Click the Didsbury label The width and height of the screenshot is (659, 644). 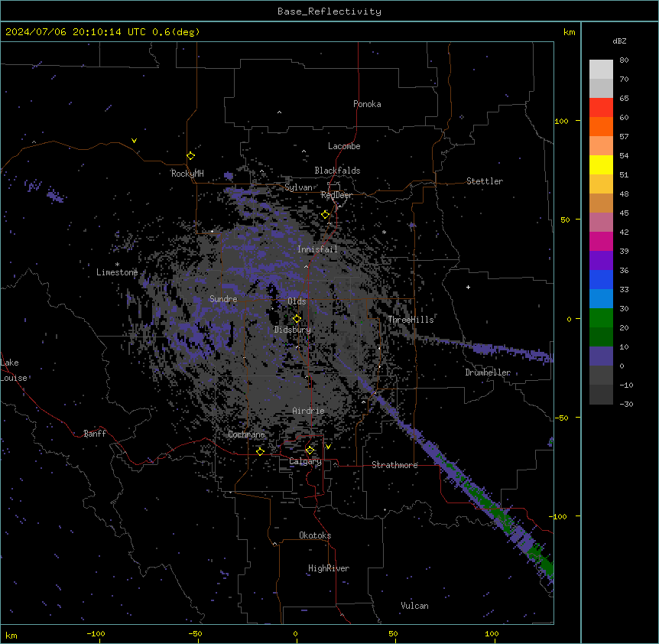293,330
